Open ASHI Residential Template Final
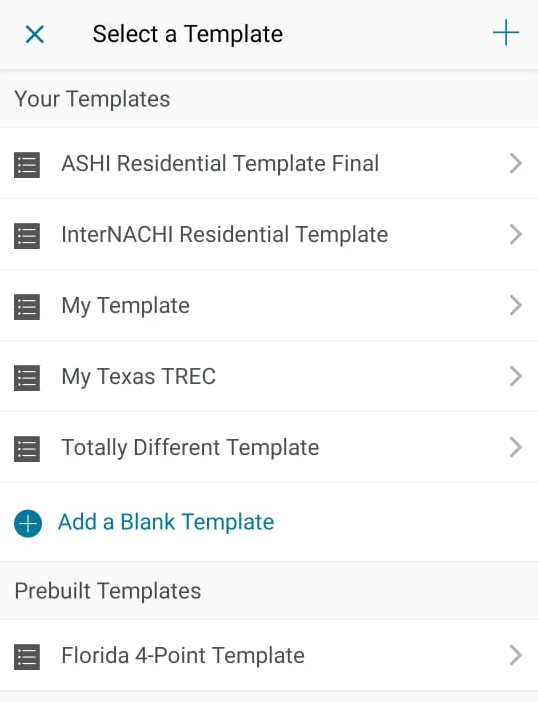Viewport: 538px width, 702px height. 269,163
